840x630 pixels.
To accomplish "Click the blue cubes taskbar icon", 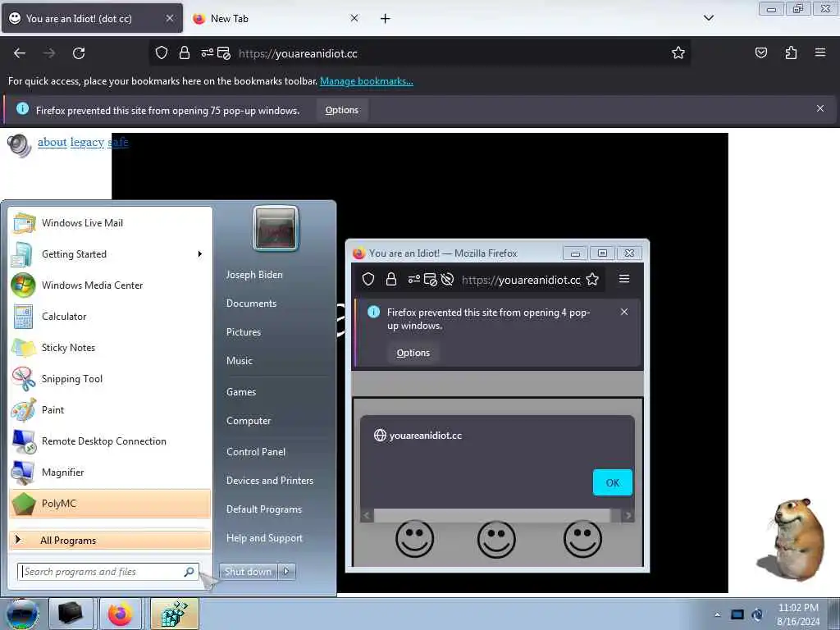I will point(175,614).
